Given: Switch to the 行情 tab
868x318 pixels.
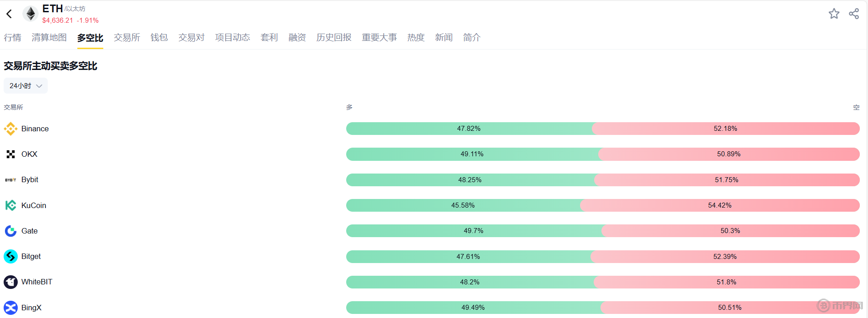Looking at the screenshot, I should (13, 38).
